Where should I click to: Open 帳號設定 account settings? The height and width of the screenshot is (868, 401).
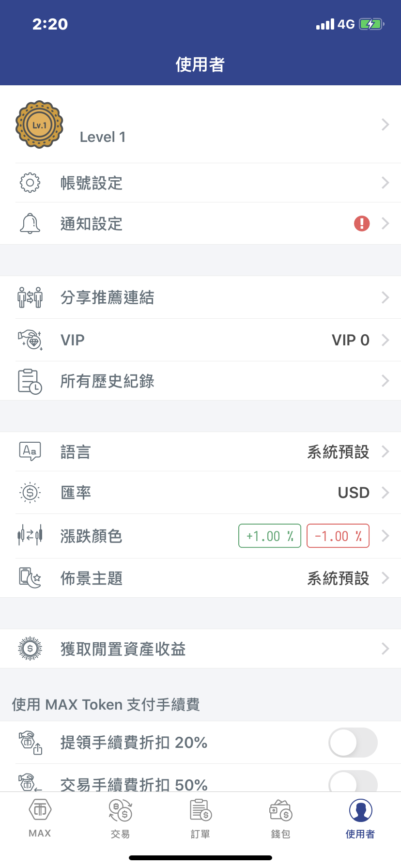(x=92, y=183)
